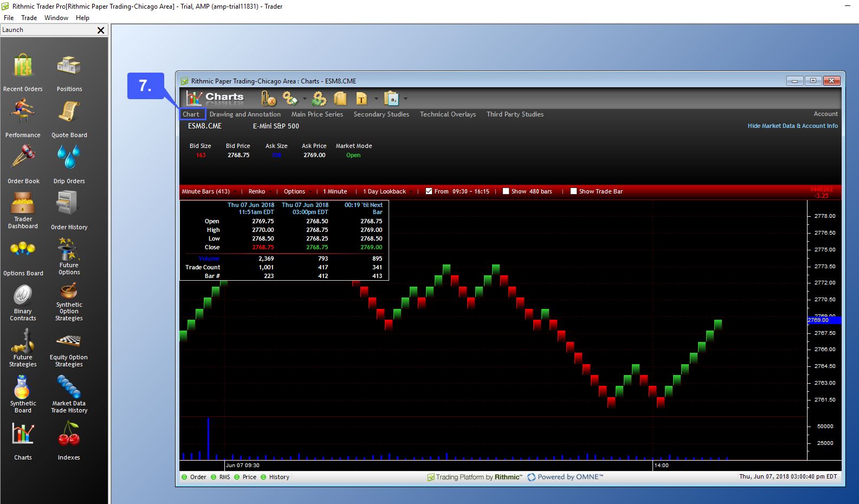Screen dimensions: 859x504
Task: Click the Price status indicator
Action: click(245, 477)
